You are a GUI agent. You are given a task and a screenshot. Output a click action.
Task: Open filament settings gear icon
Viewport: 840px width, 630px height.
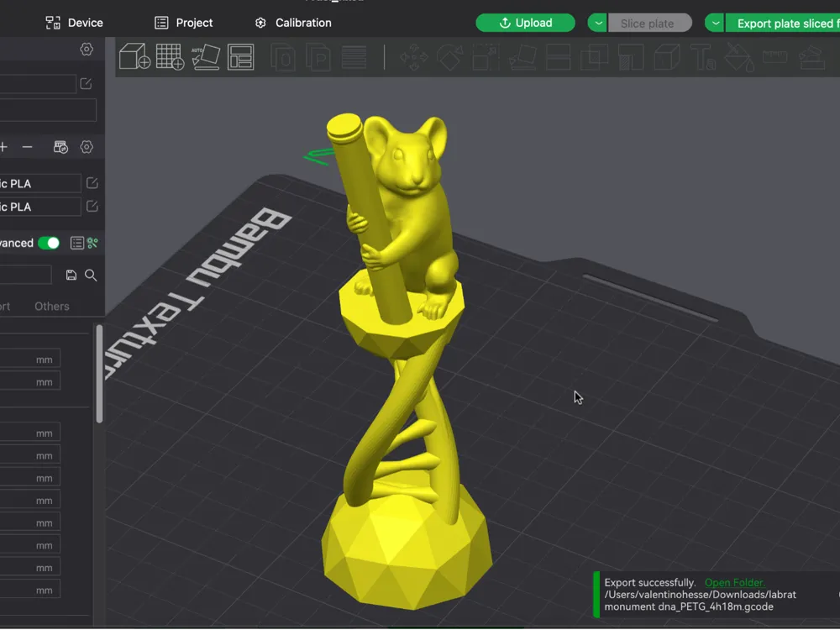click(x=87, y=147)
